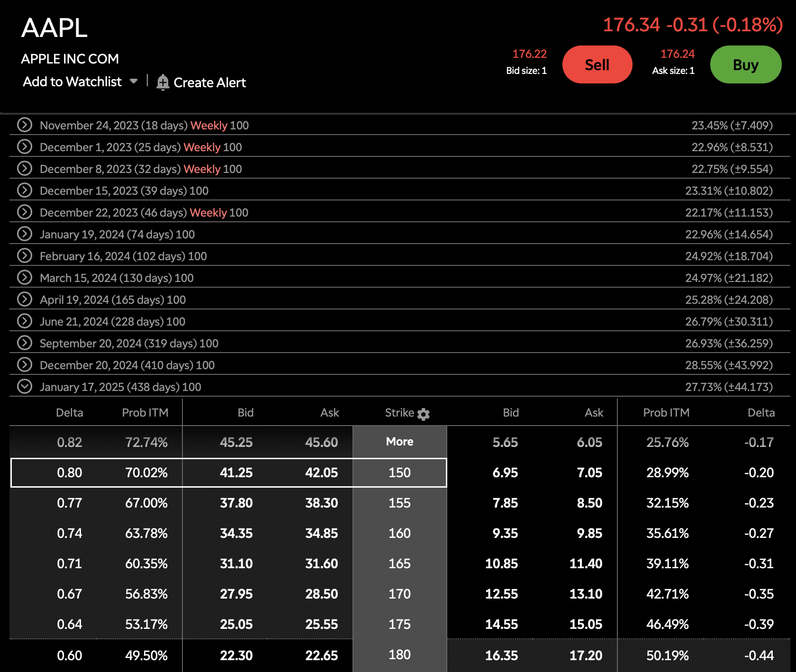Click the Create Alert bell icon
This screenshot has width=796, height=672.
coord(163,82)
